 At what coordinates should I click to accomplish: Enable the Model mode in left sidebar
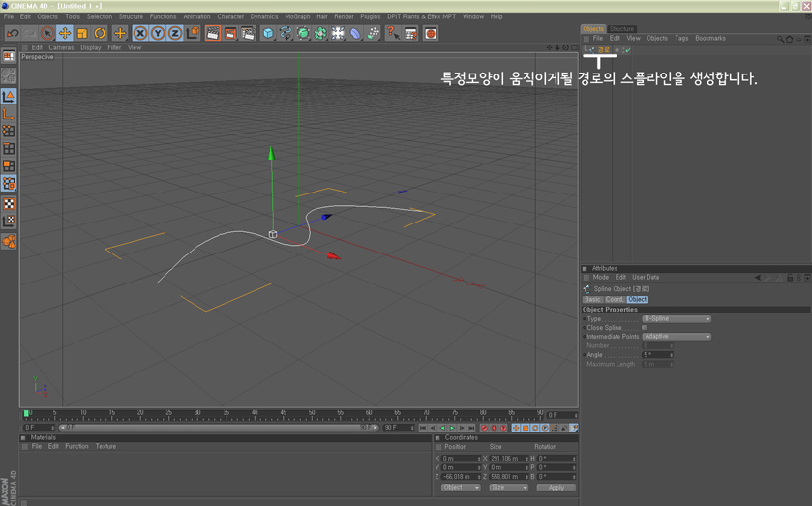point(9,96)
